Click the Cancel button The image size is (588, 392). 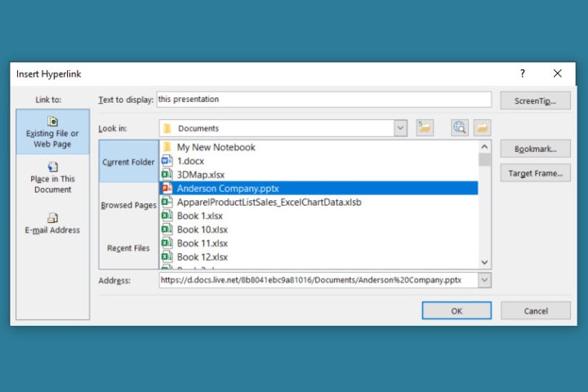(535, 311)
